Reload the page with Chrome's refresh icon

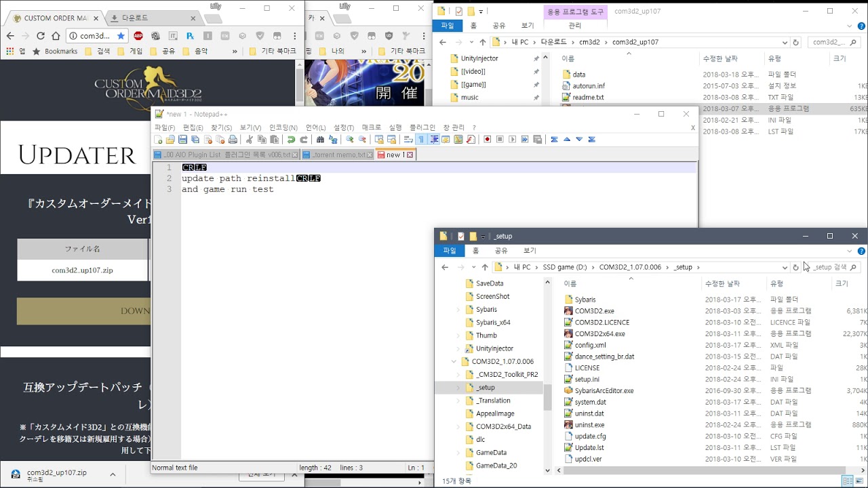coord(41,36)
